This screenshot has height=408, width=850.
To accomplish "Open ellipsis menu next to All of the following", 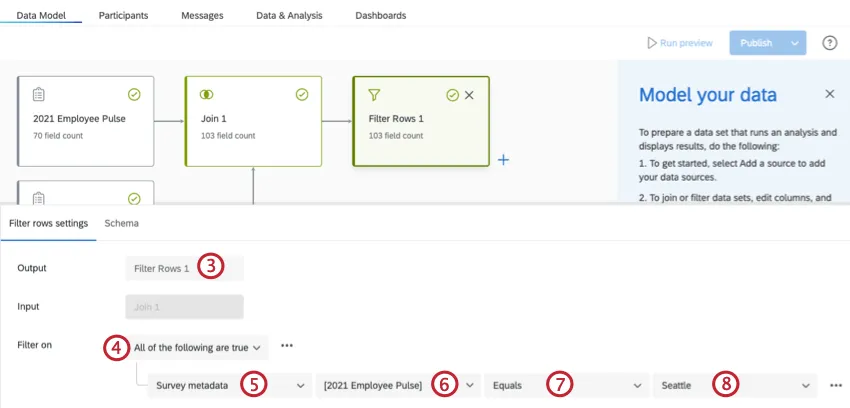I will (x=287, y=346).
